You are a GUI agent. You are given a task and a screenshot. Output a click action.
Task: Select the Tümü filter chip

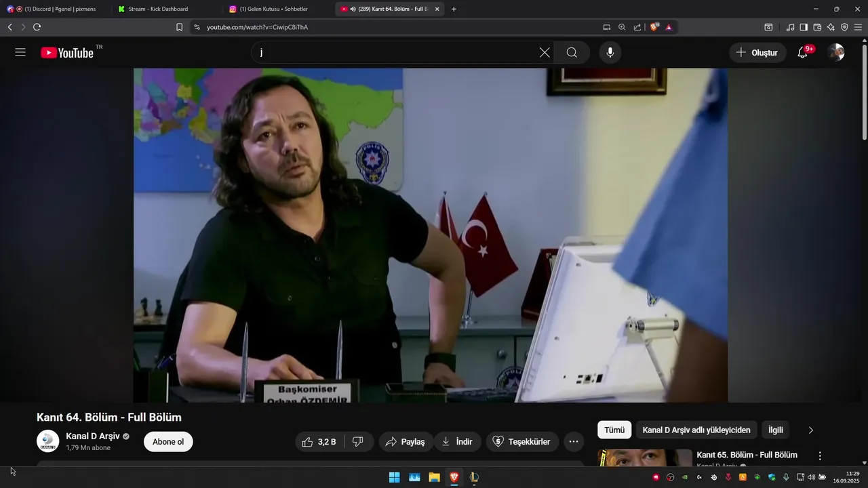click(614, 430)
